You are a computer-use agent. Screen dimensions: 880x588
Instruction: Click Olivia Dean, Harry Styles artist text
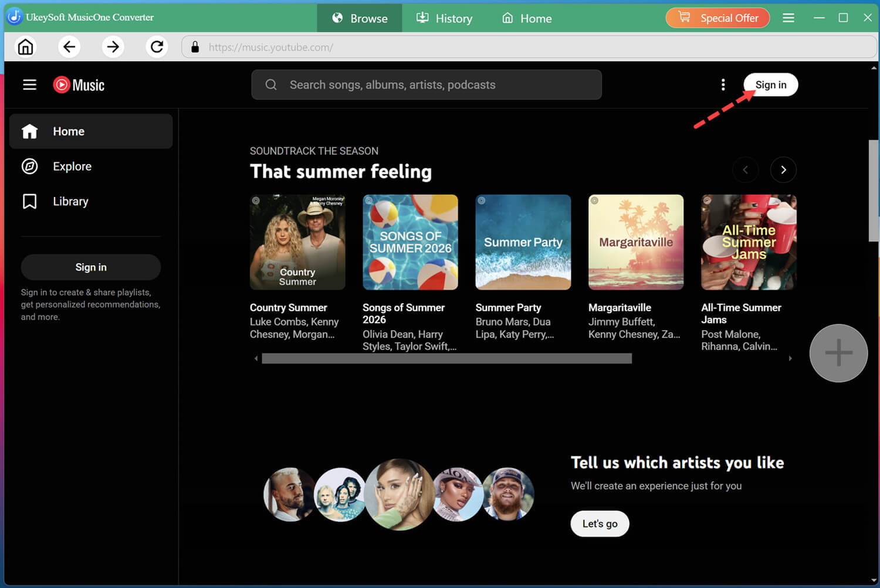coord(409,340)
